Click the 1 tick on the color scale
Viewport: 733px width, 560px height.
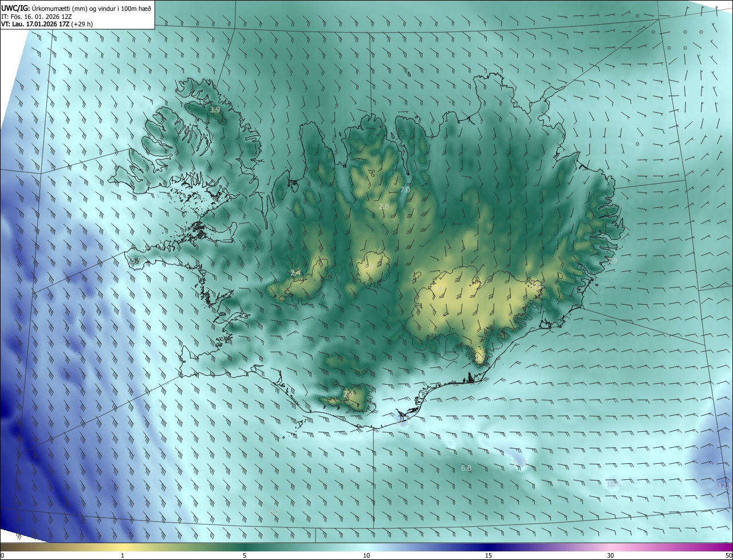click(123, 555)
